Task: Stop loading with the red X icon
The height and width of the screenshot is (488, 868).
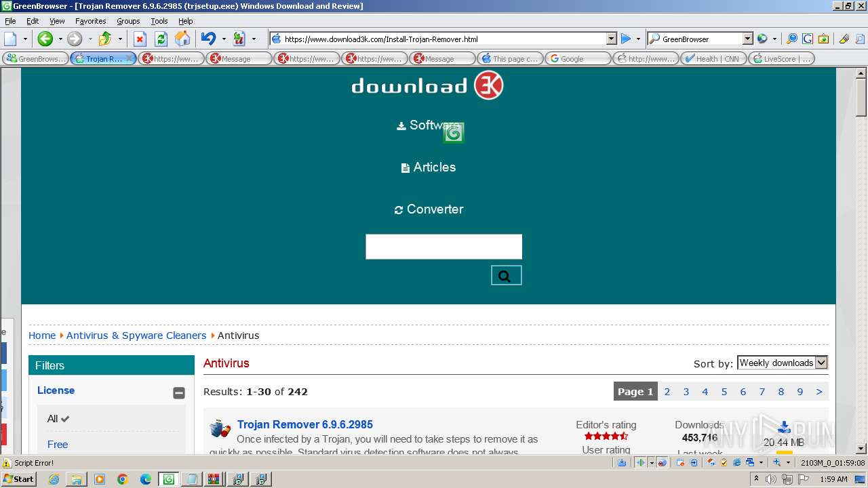Action: pyautogui.click(x=140, y=39)
